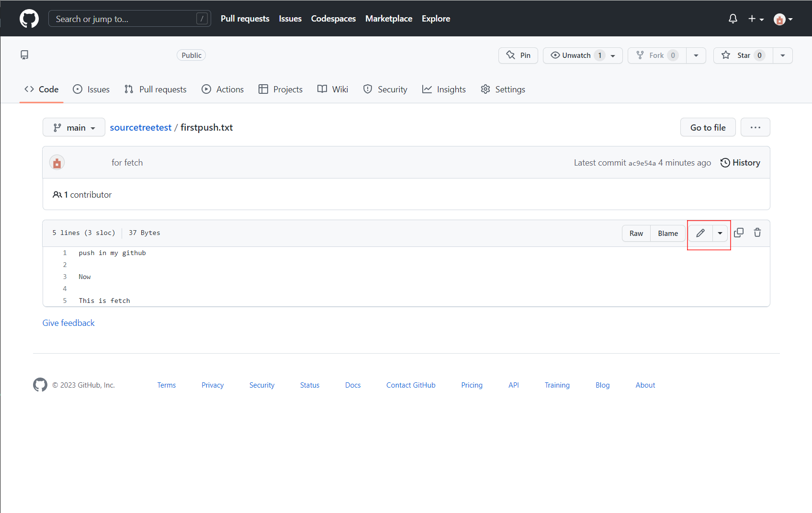The width and height of the screenshot is (812, 513).
Task: Open the footer Security link
Action: tap(262, 385)
